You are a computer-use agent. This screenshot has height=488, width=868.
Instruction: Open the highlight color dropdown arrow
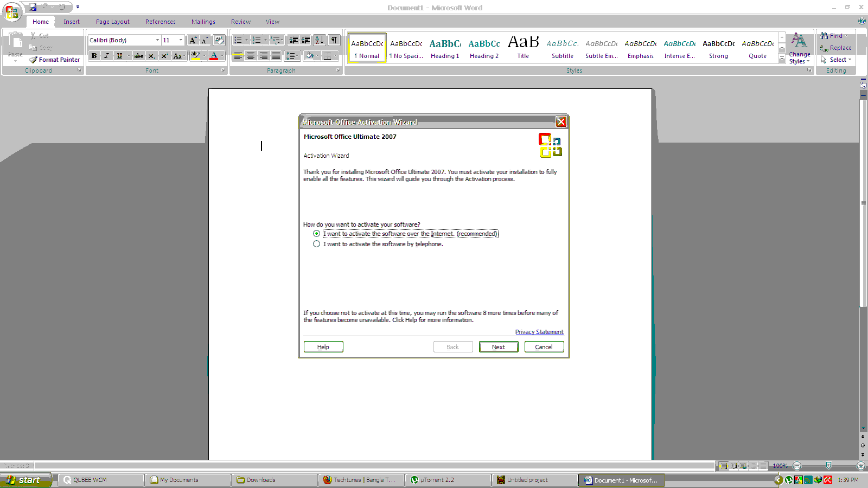204,56
